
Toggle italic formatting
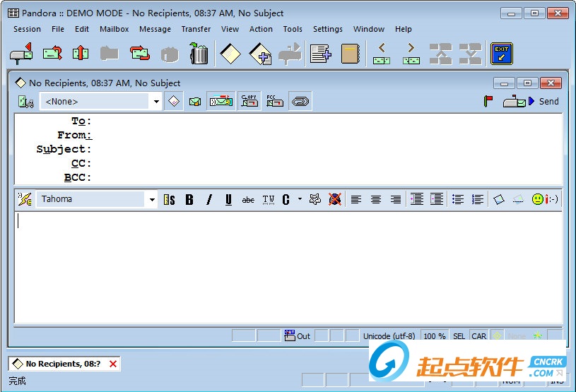(209, 200)
